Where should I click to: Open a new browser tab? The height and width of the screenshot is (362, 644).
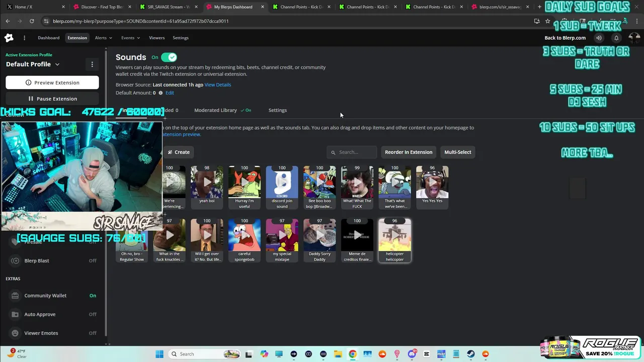coord(540,7)
